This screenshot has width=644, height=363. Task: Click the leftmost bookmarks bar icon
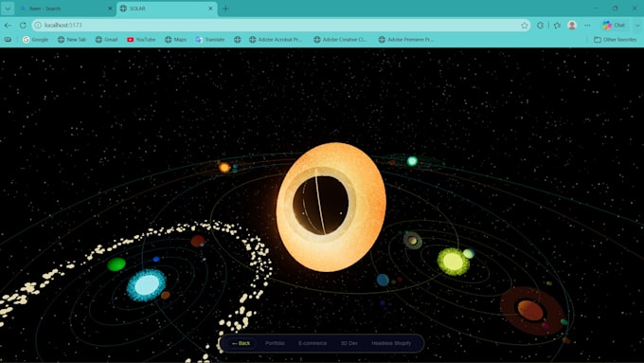click(x=8, y=40)
